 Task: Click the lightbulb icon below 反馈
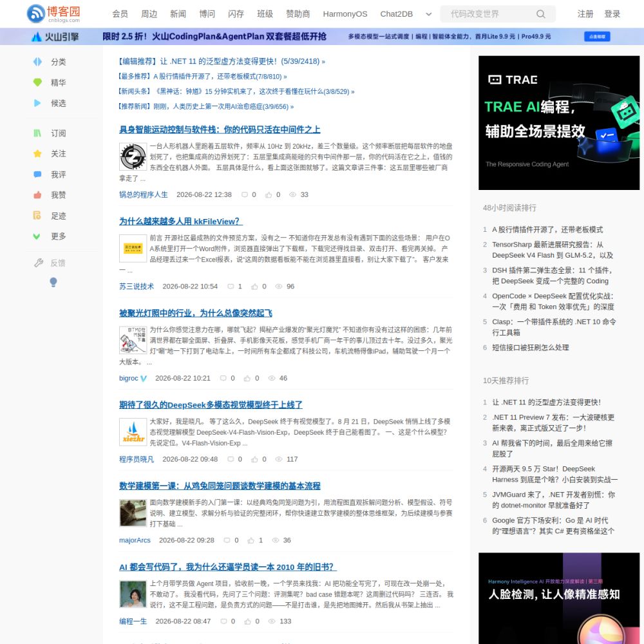53,282
